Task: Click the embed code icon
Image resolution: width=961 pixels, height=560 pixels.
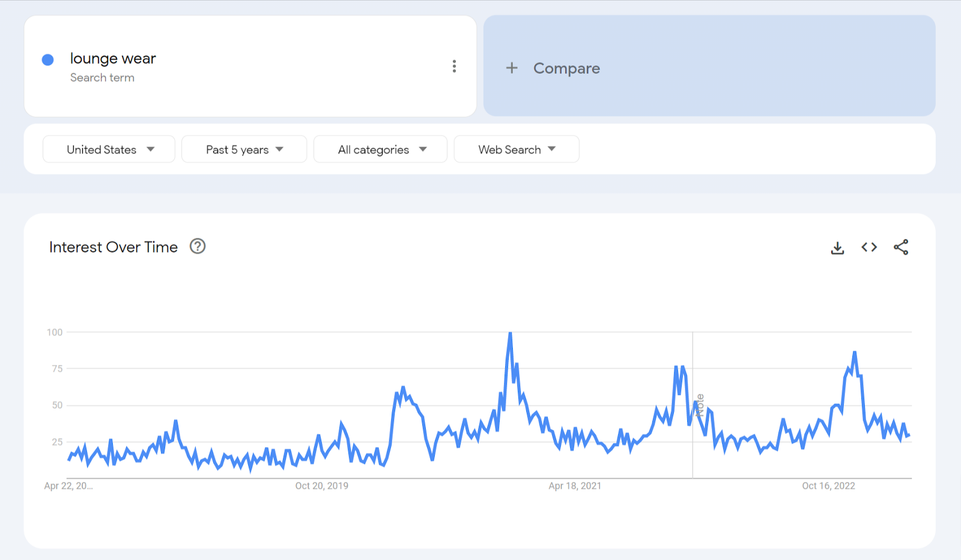Action: [x=869, y=247]
